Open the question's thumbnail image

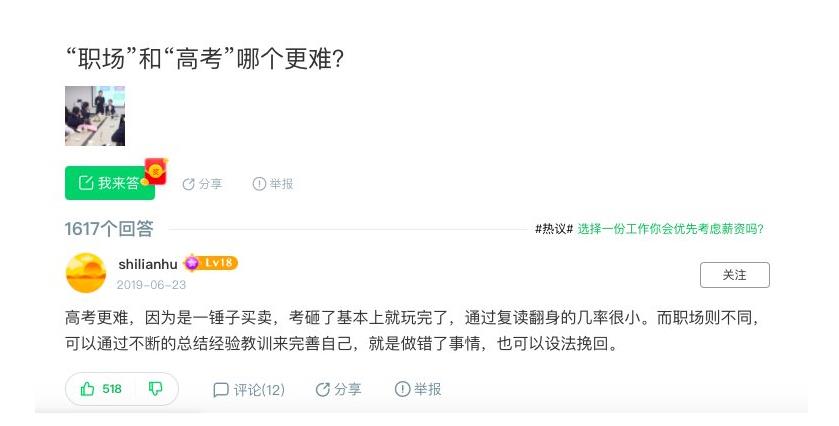(x=95, y=116)
